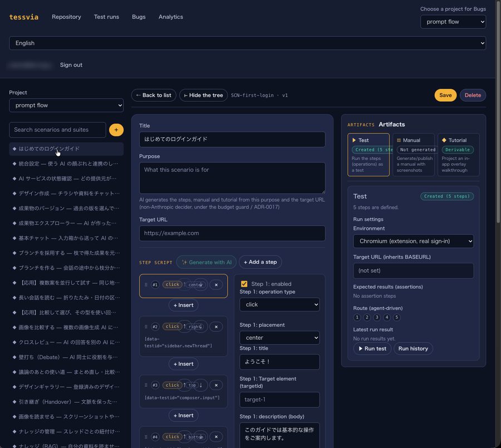Image resolution: width=501 pixels, height=448 pixels.
Task: Toggle the Step 1 enabled checkbox
Action: click(x=244, y=284)
